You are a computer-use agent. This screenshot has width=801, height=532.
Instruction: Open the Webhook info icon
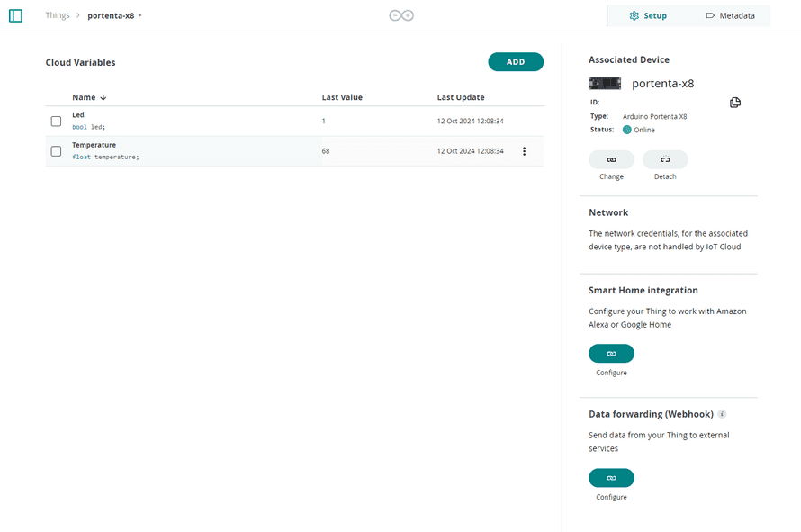tap(722, 415)
